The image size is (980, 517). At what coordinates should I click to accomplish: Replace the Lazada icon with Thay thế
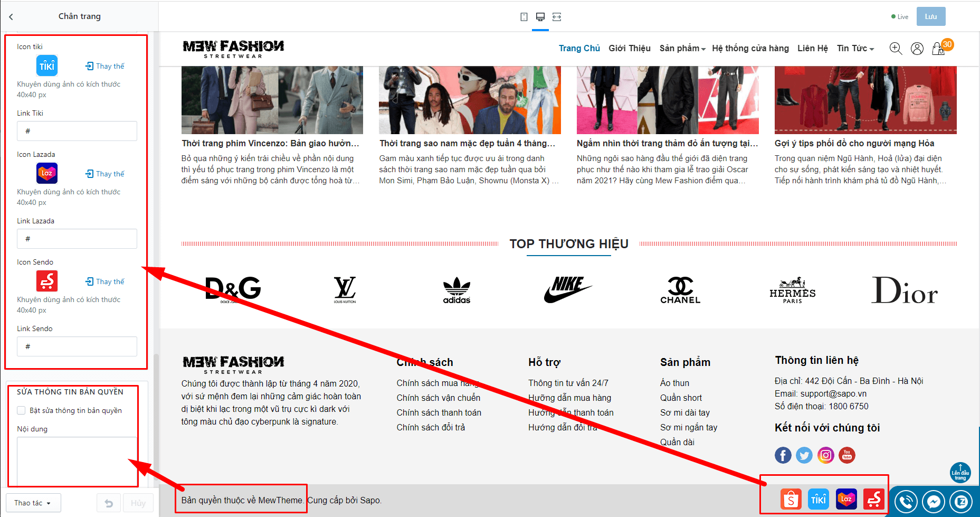(x=105, y=174)
